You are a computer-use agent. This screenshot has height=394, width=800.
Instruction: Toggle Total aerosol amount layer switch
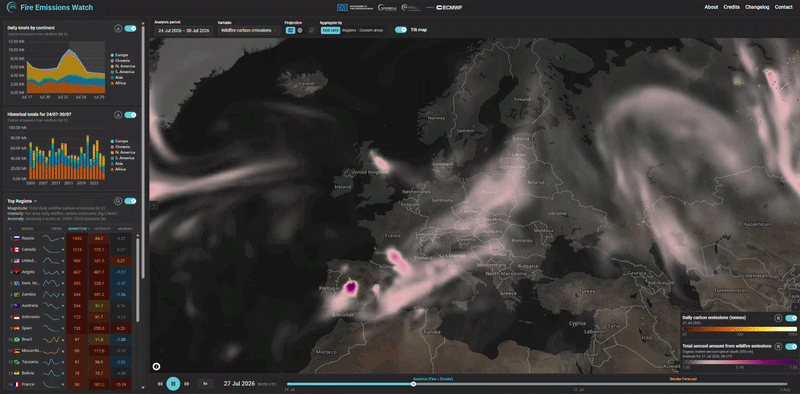tap(791, 347)
